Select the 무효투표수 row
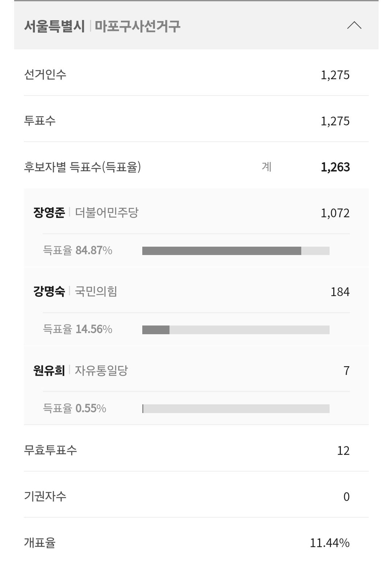Screen dimensions: 392x562 click(x=196, y=450)
